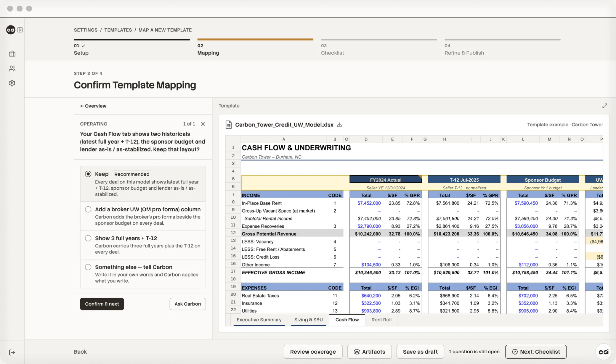Click the Carbon logo in the sidebar

[x=11, y=30]
